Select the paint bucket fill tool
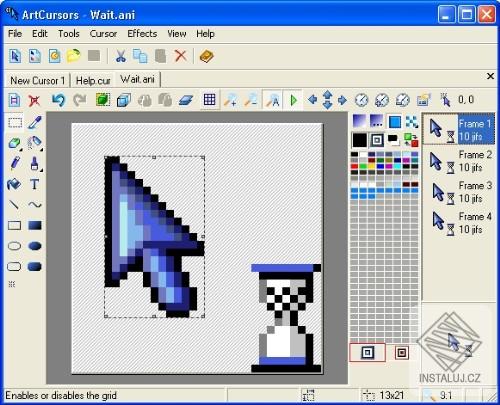500x405 pixels. click(14, 184)
